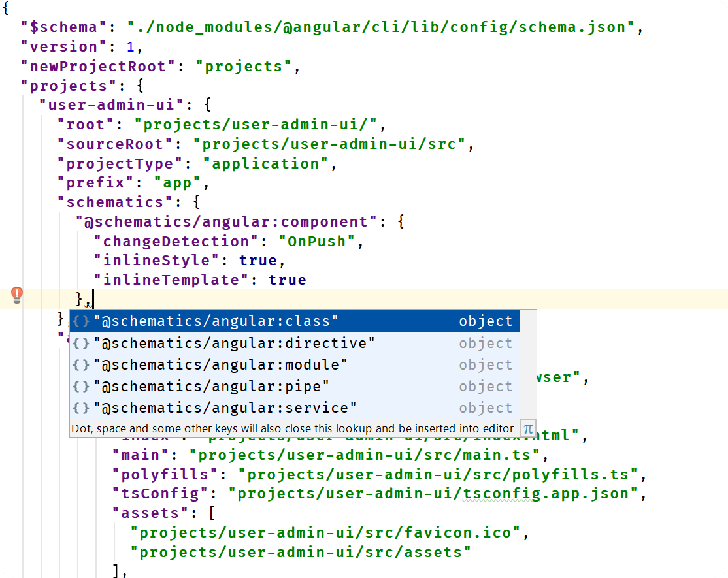
Task: Click the $schema path string value
Action: click(x=381, y=27)
